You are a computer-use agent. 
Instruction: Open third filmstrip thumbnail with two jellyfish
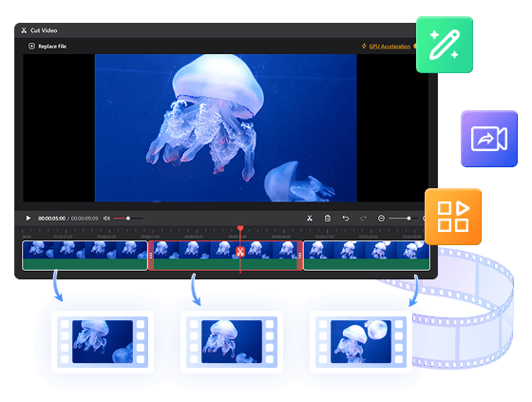click(361, 342)
